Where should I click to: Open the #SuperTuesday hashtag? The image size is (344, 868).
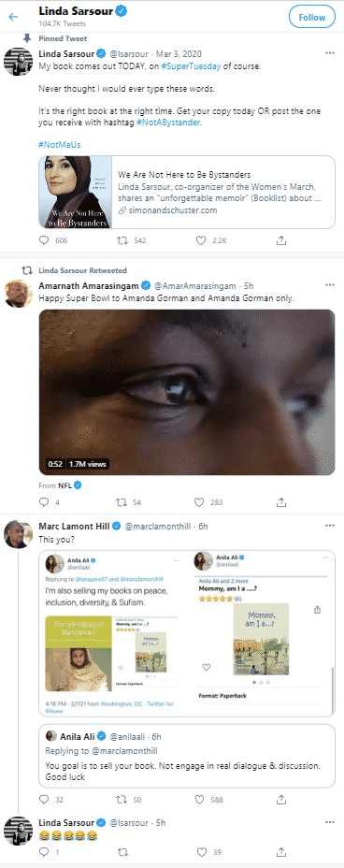coord(193,65)
